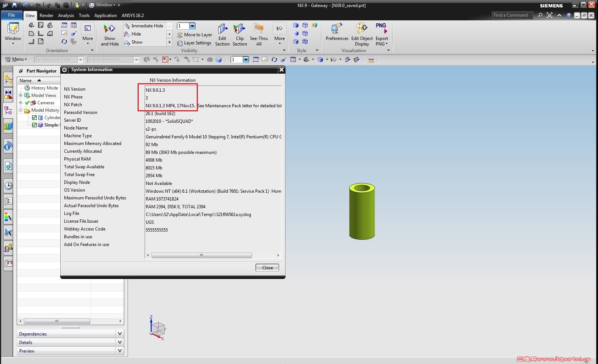
Task: Save the part using the floppy disk icon
Action: point(14,5)
